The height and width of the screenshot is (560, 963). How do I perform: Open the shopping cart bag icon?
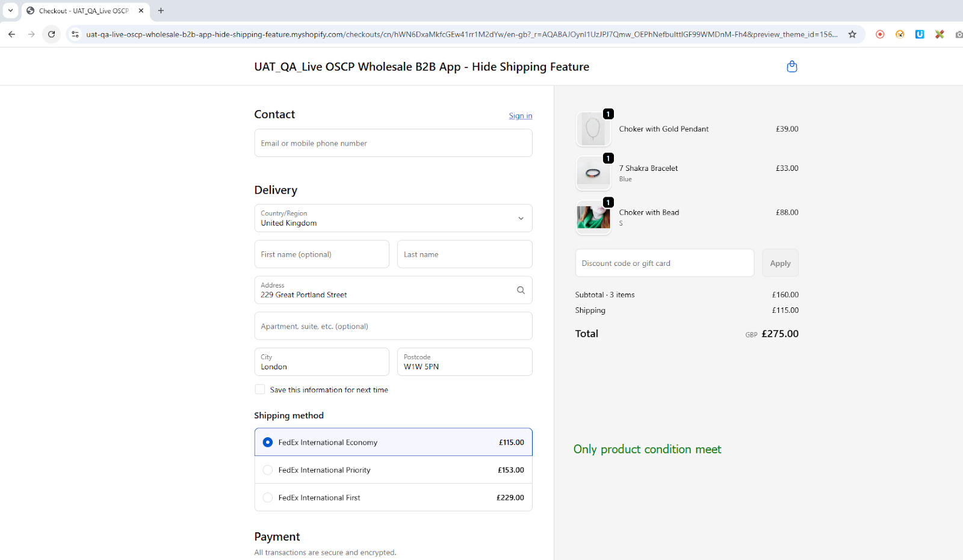791,67
